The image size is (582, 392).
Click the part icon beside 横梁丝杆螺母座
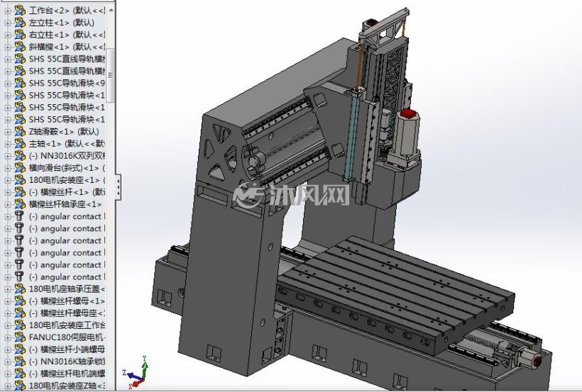(x=20, y=313)
